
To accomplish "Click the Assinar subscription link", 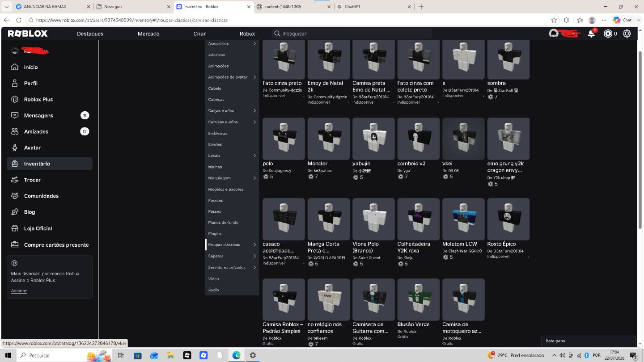I will [x=19, y=290].
